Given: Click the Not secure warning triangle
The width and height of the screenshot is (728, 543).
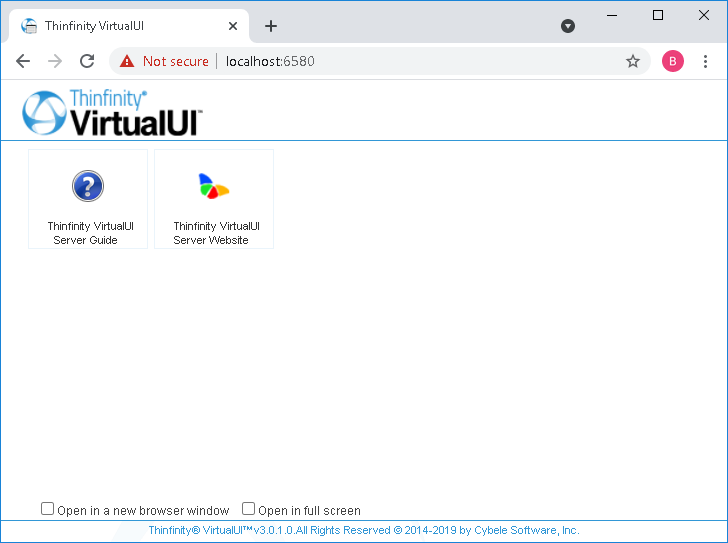Looking at the screenshot, I should pos(127,61).
